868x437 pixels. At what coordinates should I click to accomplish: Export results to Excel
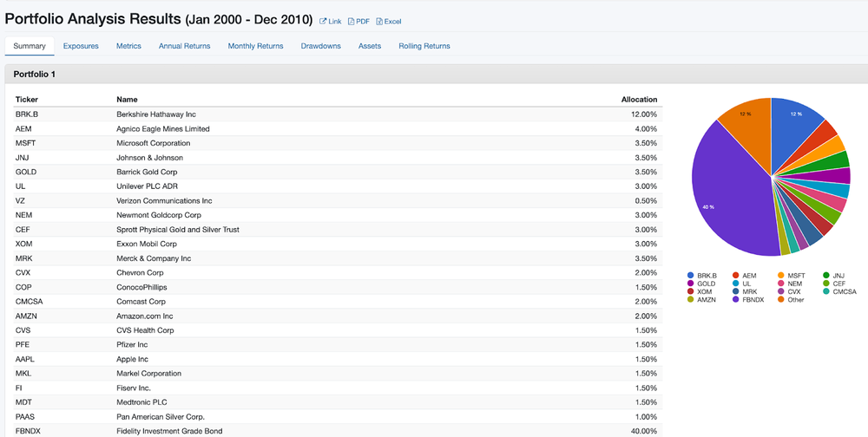[x=389, y=22]
